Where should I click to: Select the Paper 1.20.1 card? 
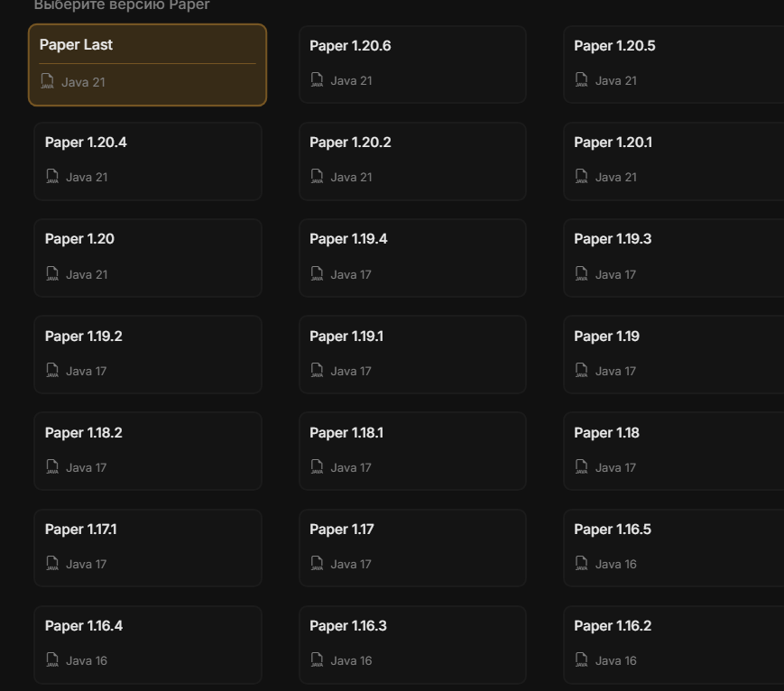(674, 161)
